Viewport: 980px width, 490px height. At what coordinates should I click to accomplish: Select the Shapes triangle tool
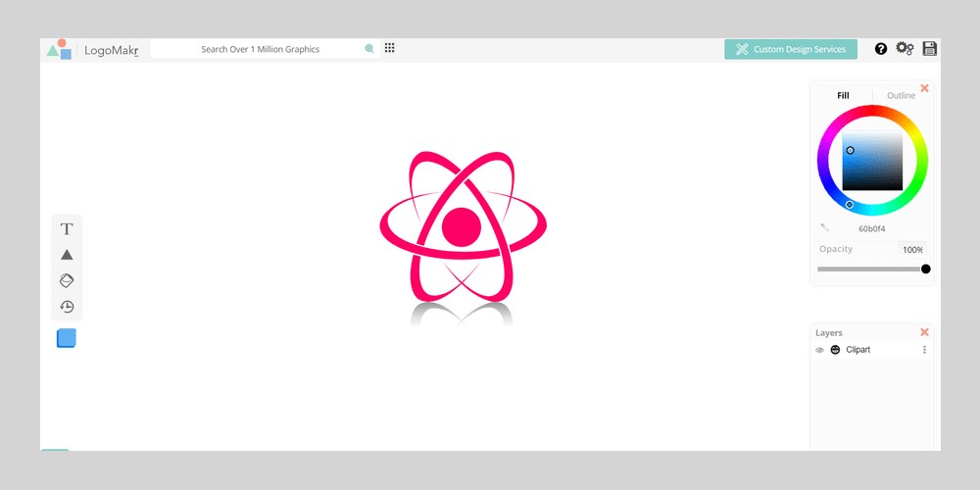click(67, 255)
